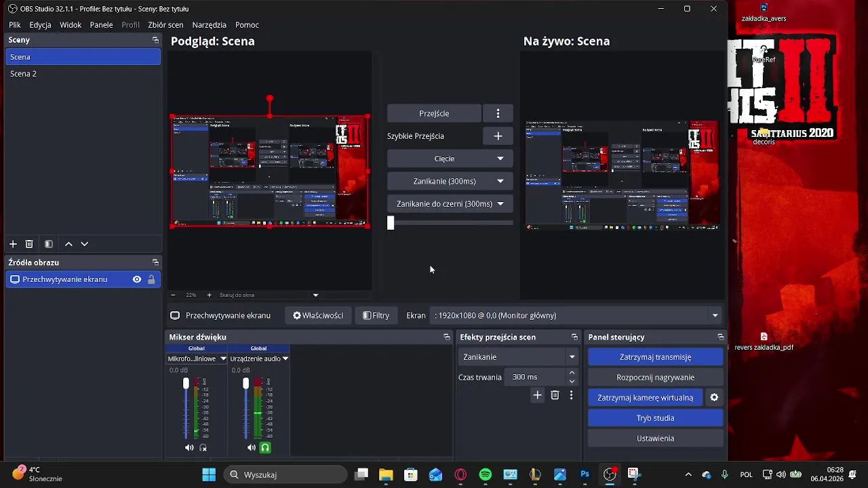
Task: Add a scene transition in Efekty przejścia
Action: click(538, 395)
